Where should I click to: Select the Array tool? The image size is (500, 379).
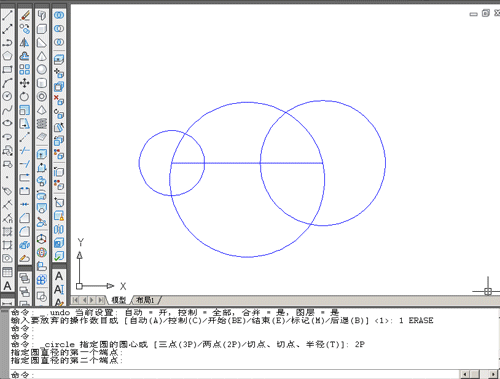tap(24, 69)
